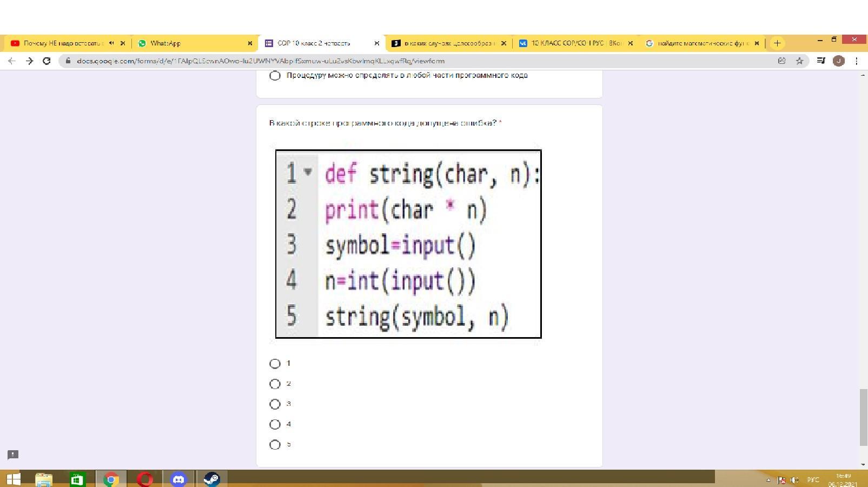Open a new browser tab
Image resolution: width=868 pixels, height=487 pixels.
pyautogui.click(x=777, y=43)
